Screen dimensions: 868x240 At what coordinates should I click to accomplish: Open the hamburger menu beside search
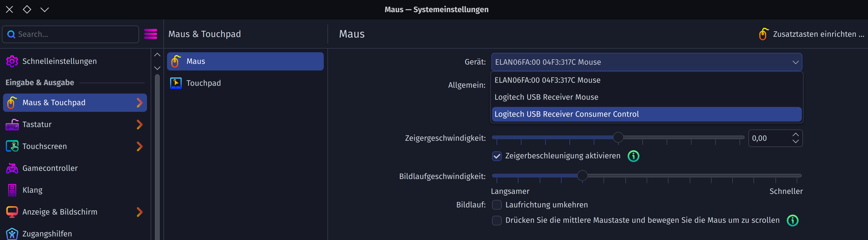coord(151,34)
